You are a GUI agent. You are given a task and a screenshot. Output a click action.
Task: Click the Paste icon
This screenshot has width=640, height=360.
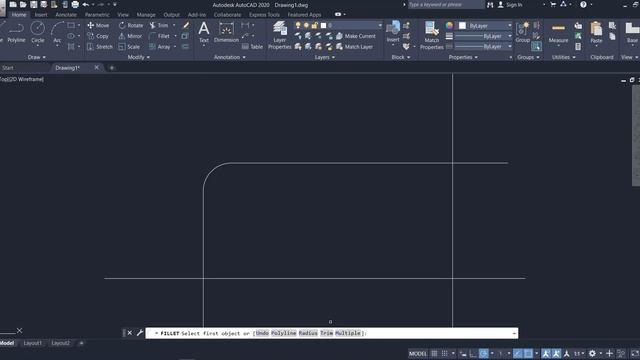click(x=596, y=32)
